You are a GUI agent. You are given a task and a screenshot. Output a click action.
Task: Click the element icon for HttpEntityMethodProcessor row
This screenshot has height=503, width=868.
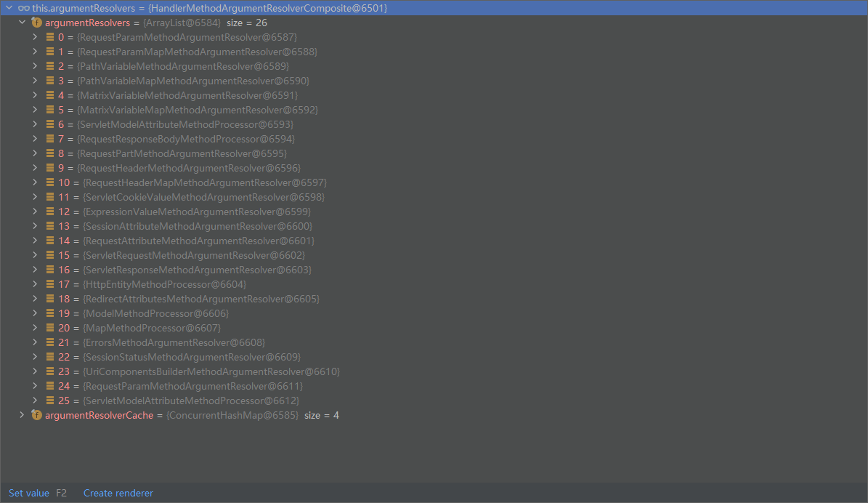click(x=49, y=284)
